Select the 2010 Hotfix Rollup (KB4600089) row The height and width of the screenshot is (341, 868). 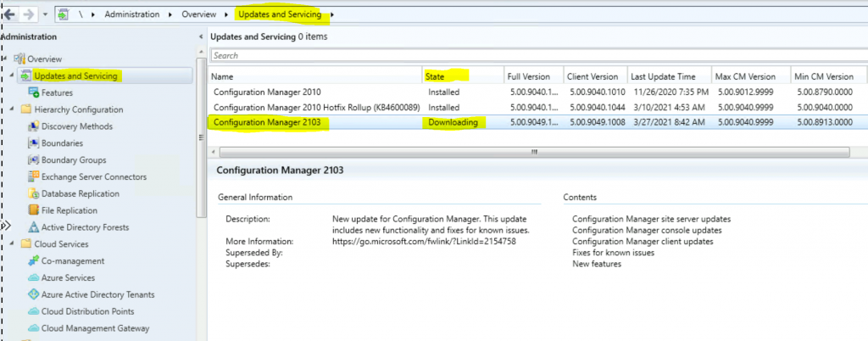point(538,107)
